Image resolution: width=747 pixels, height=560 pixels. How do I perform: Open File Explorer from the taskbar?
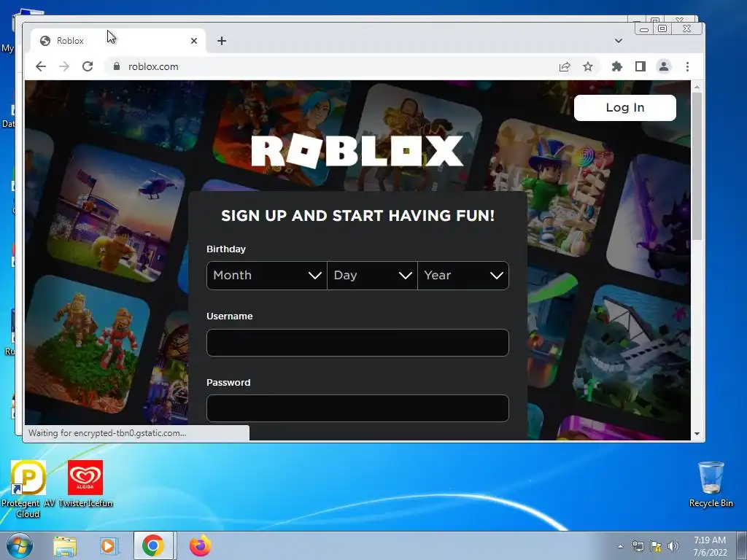(x=65, y=545)
